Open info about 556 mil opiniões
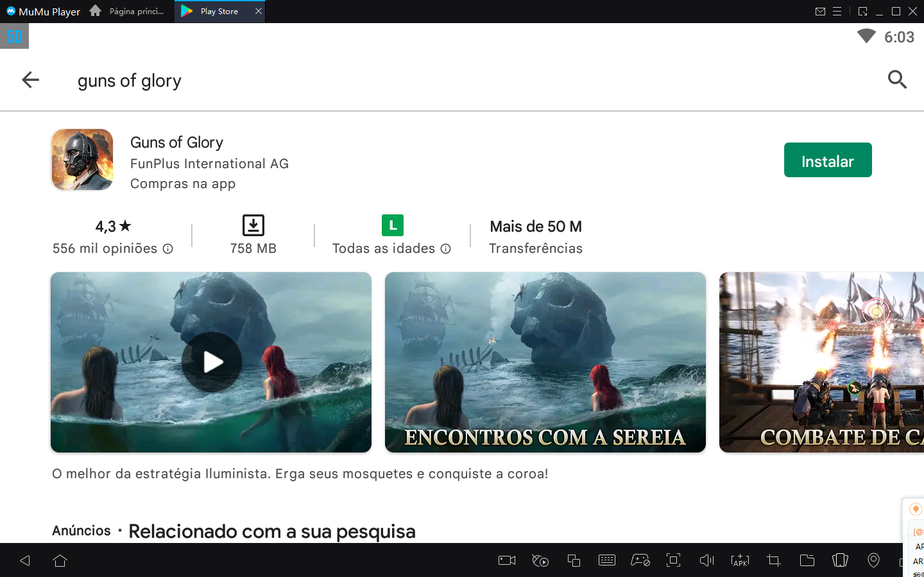The height and width of the screenshot is (577, 924). tap(167, 248)
